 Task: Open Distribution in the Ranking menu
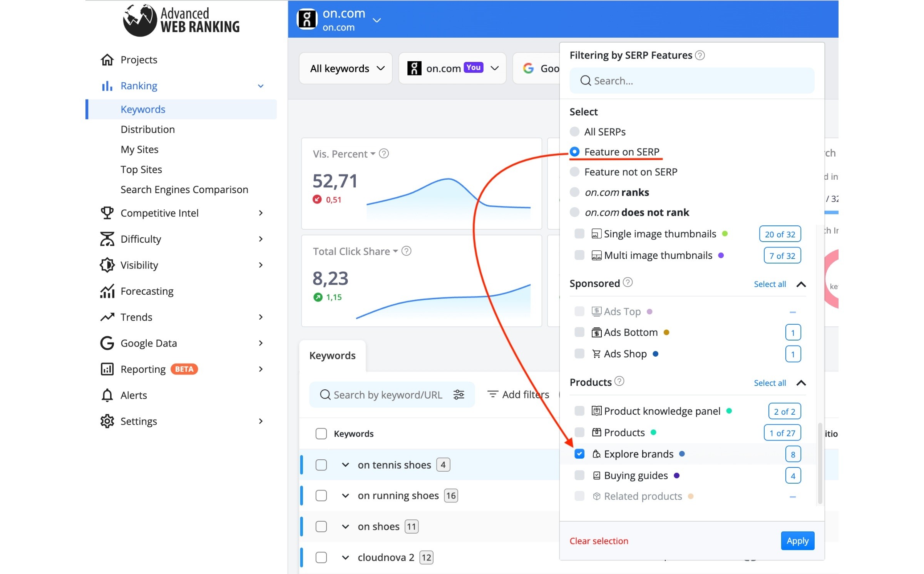click(147, 129)
